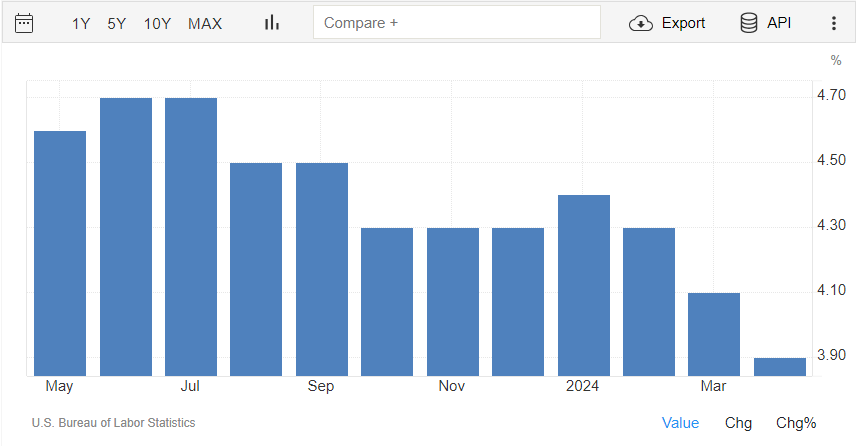Screen dimensions: 856x446
Task: Click the Sep x-axis label
Action: (x=320, y=386)
